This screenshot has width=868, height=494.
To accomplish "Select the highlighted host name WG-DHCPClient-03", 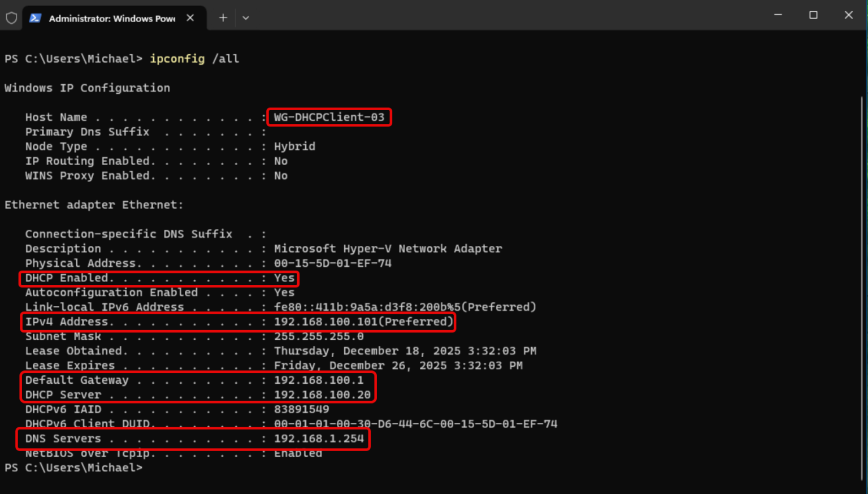I will (x=328, y=117).
